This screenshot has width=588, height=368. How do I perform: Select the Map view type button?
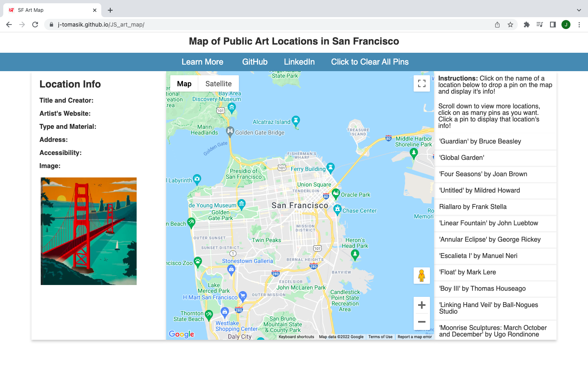tap(184, 83)
